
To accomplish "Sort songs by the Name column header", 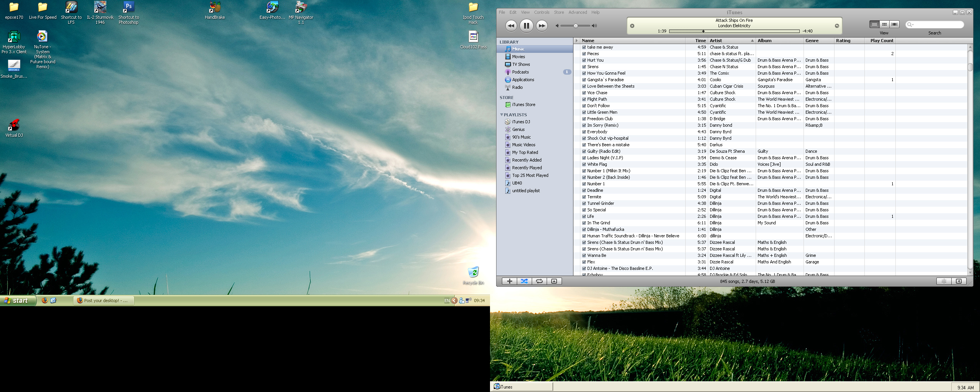I will point(632,41).
